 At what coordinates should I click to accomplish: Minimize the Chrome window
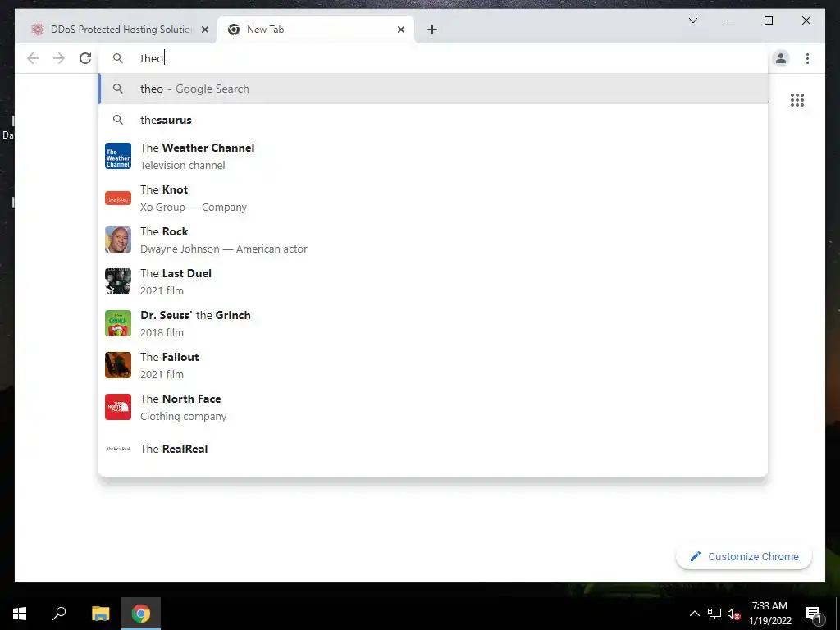(x=731, y=21)
